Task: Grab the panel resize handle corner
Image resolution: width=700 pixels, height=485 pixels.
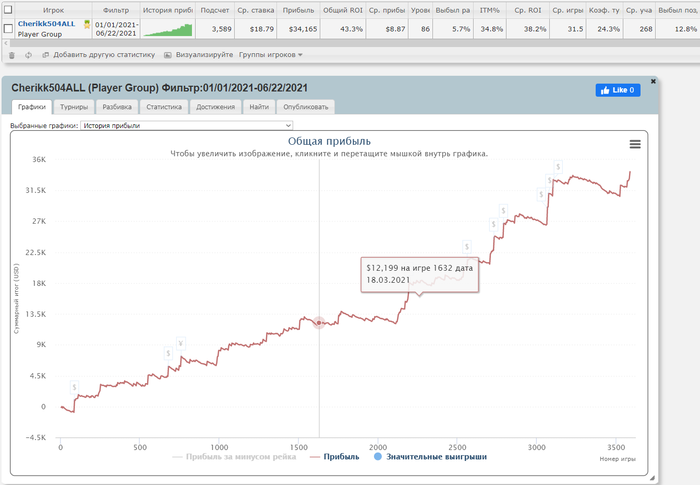Action: (x=652, y=478)
